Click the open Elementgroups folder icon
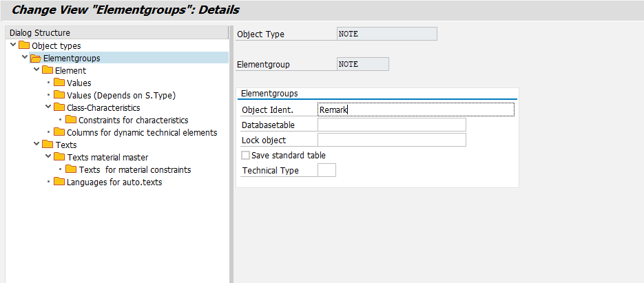Viewport: 644px width, 283px height. [36, 58]
